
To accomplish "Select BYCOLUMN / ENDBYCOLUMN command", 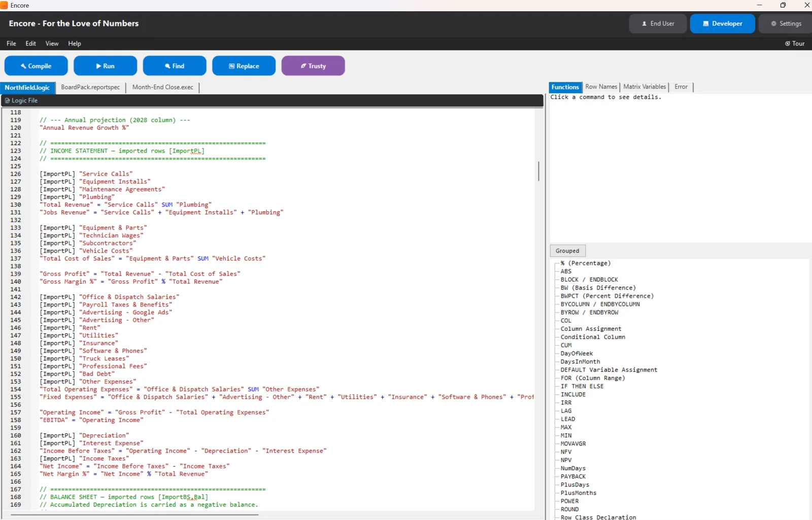I will [x=600, y=304].
